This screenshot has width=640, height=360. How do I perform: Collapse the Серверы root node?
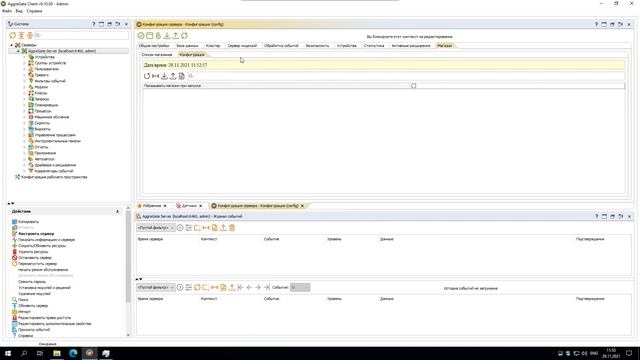pyautogui.click(x=11, y=45)
